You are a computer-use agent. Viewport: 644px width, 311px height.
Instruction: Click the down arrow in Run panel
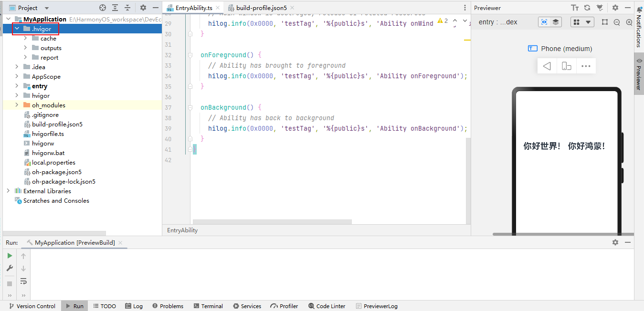[x=23, y=269]
